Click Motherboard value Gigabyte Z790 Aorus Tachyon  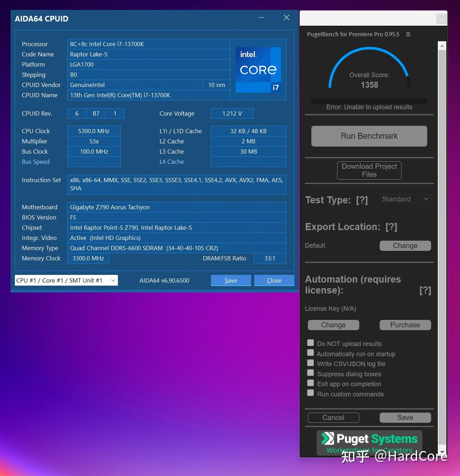[x=177, y=207]
